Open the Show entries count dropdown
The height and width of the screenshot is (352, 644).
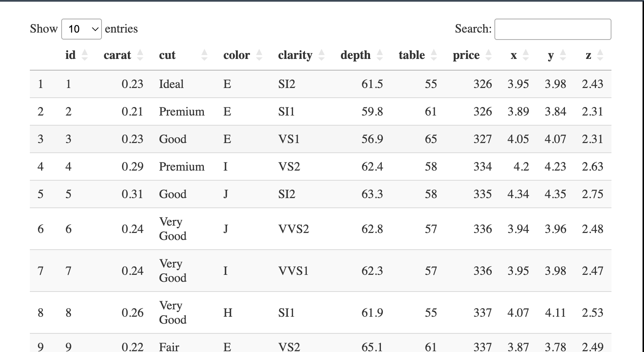pyautogui.click(x=81, y=29)
